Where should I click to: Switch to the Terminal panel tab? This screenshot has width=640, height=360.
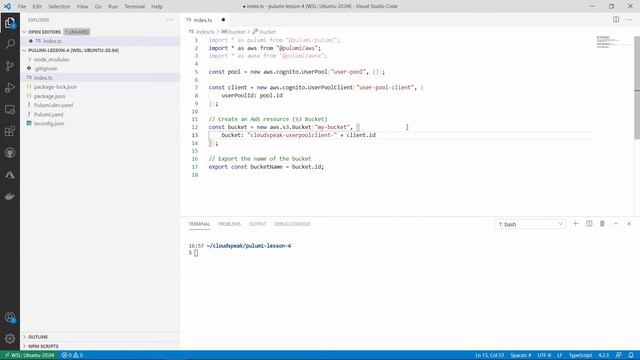pos(199,224)
